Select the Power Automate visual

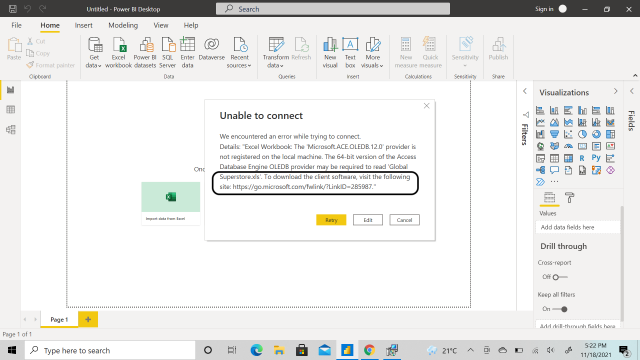(x=540, y=182)
